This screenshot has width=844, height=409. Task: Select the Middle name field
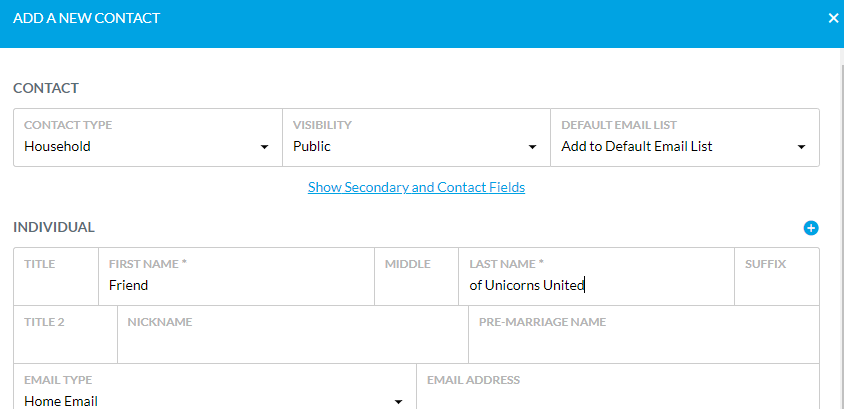click(416, 277)
